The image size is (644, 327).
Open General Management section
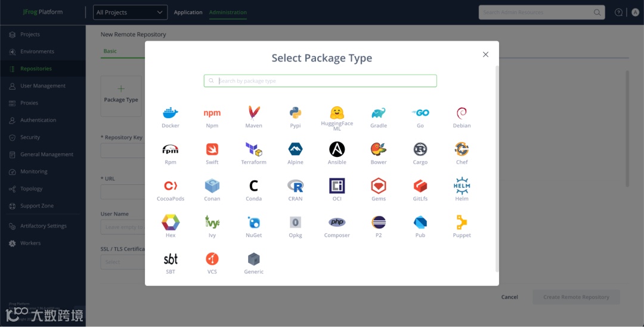point(43,155)
